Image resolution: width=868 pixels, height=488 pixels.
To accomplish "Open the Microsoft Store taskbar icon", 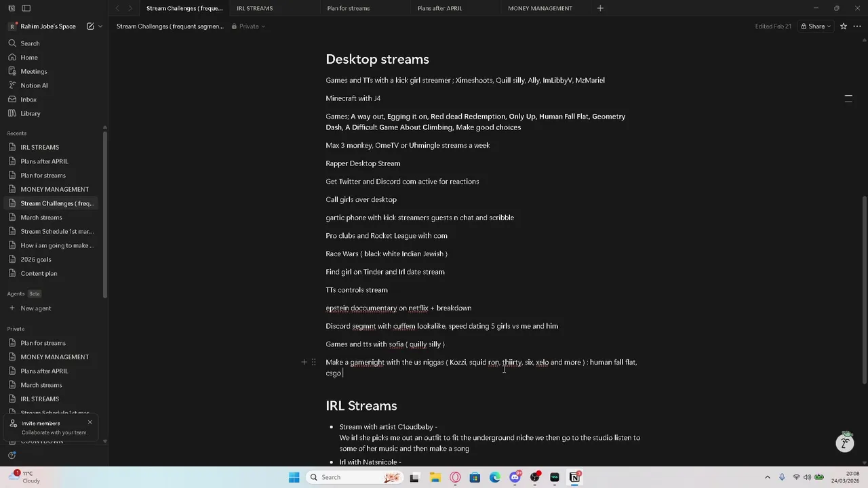I will [x=475, y=477].
